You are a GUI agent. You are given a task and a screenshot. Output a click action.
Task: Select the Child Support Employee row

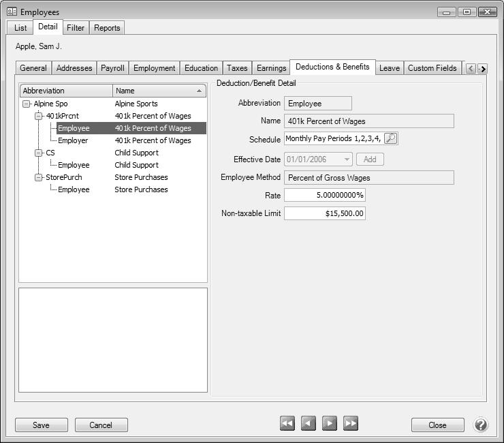74,165
